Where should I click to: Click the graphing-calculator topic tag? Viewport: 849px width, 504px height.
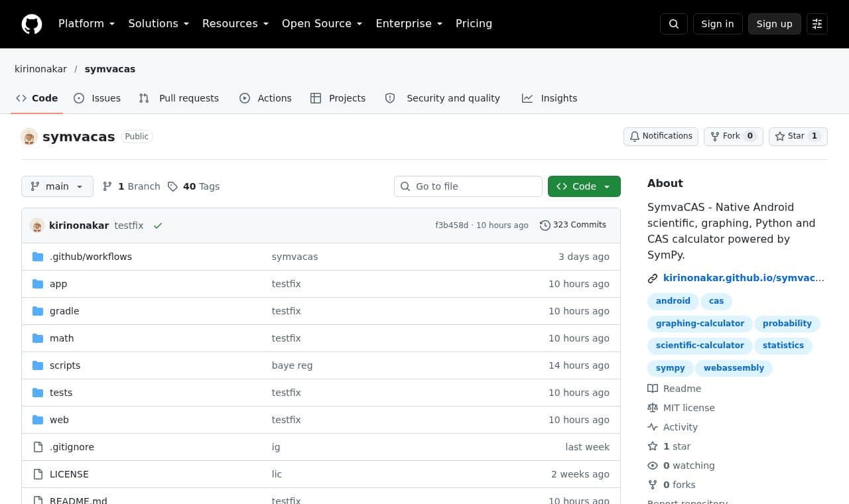pos(700,324)
